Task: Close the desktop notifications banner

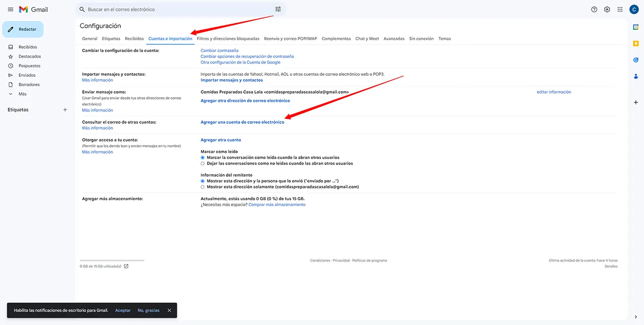Action: coord(169,310)
